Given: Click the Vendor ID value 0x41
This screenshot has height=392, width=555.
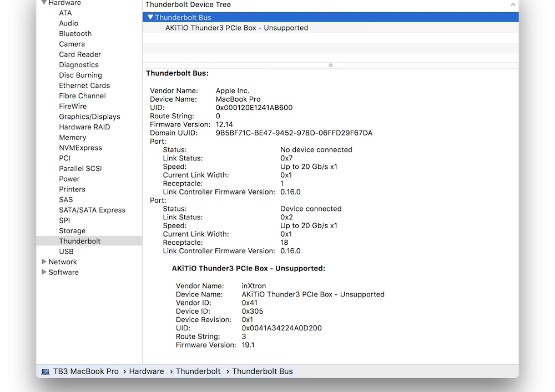Looking at the screenshot, I should pyautogui.click(x=250, y=303).
